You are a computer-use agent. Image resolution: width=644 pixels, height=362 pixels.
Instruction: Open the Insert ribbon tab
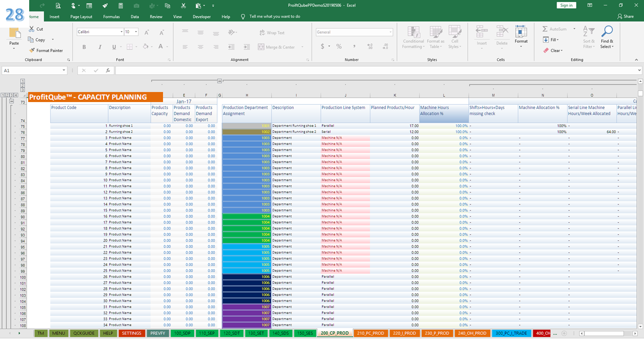(x=54, y=17)
